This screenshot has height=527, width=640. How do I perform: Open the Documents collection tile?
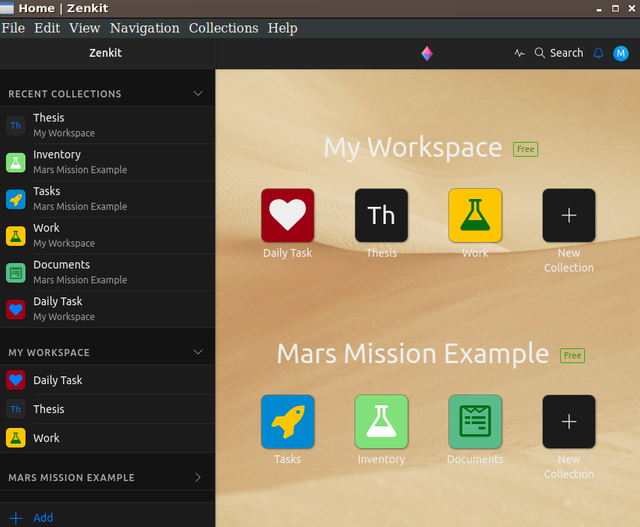pyautogui.click(x=475, y=422)
